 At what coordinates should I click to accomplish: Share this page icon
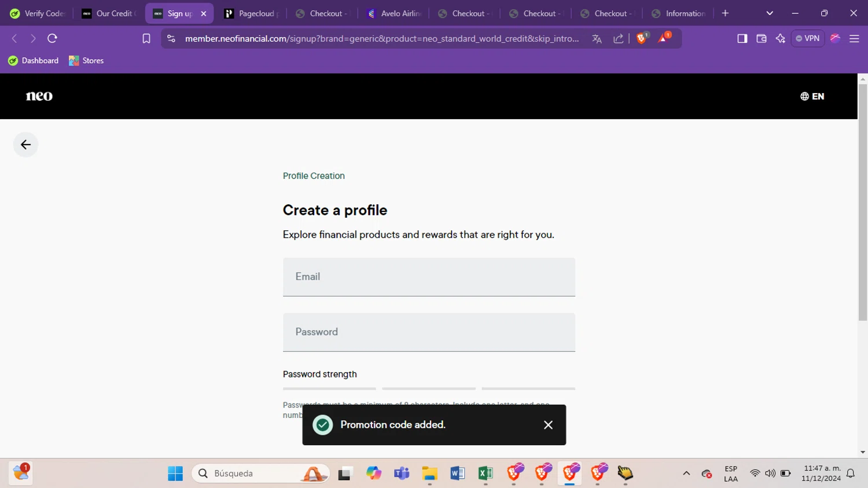618,38
